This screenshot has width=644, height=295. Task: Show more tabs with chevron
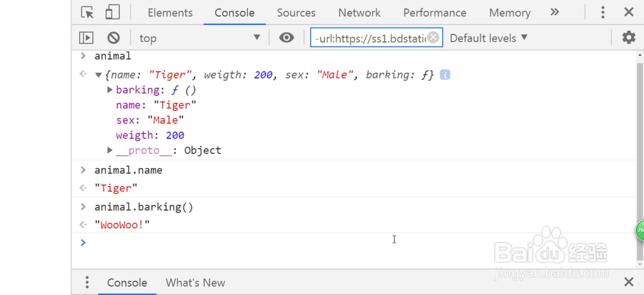pyautogui.click(x=554, y=12)
